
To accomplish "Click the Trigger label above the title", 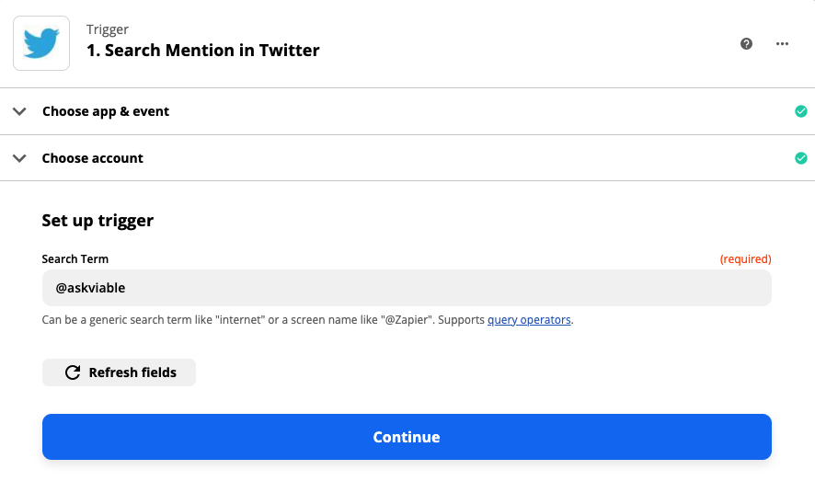I will click(108, 29).
